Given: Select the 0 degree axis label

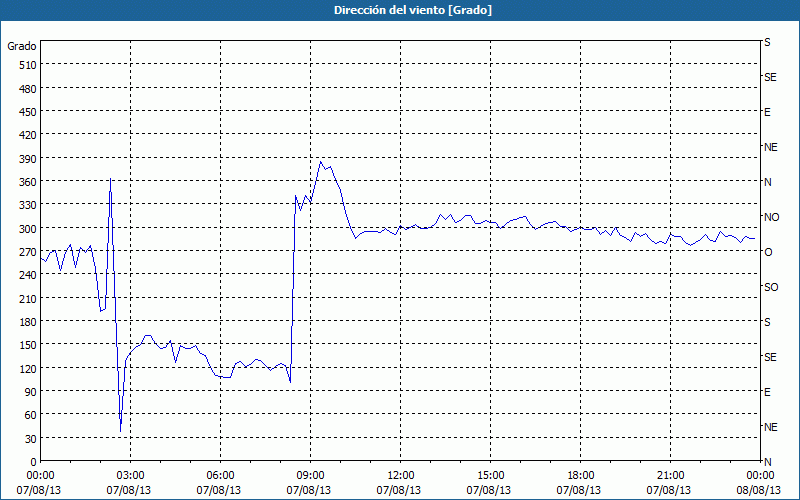Looking at the screenshot, I should point(34,462).
